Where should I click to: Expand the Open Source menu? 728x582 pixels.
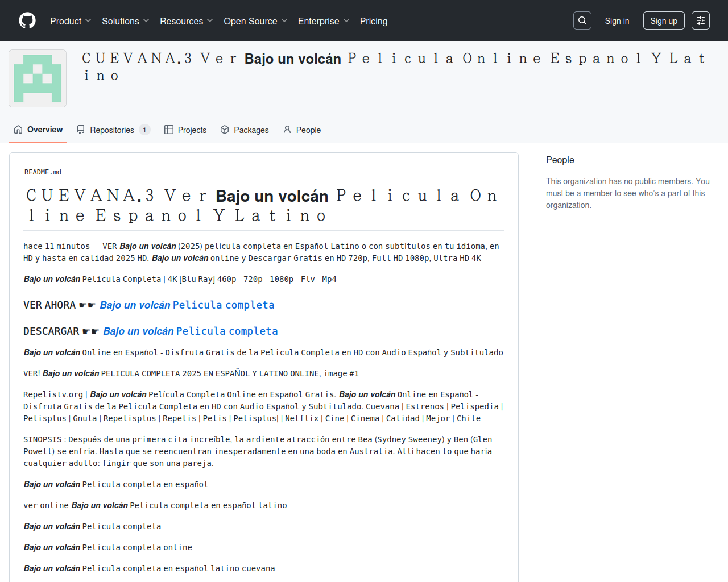pyautogui.click(x=255, y=21)
